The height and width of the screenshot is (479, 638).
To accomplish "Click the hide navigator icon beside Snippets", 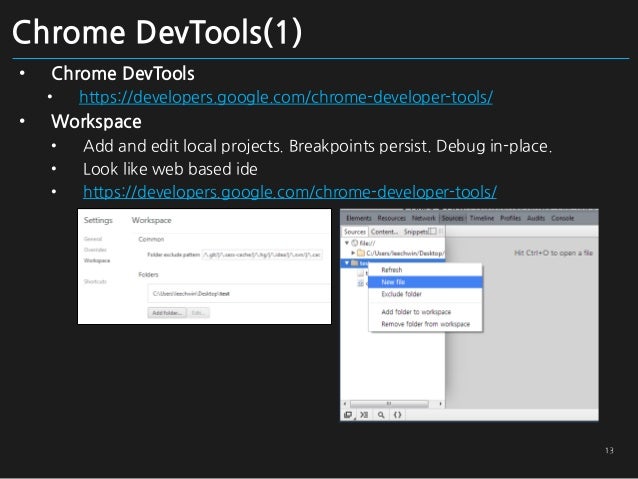I will coord(433,231).
